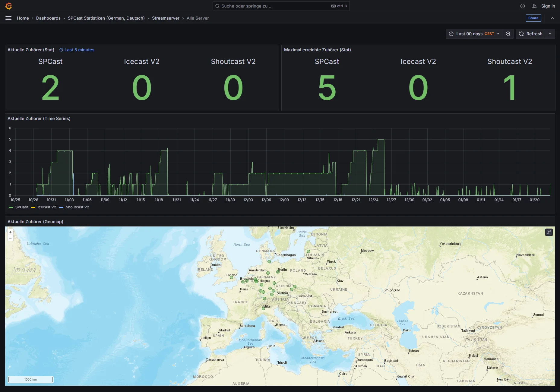Open the map legend toggle icon
The width and height of the screenshot is (560, 392).
pos(549,232)
